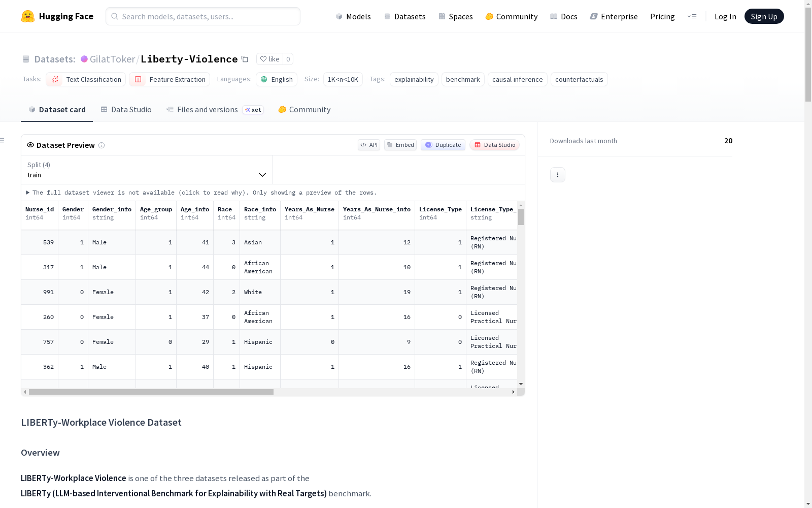Select the Dataset card tab
The height and width of the screenshot is (508, 812).
pos(57,110)
